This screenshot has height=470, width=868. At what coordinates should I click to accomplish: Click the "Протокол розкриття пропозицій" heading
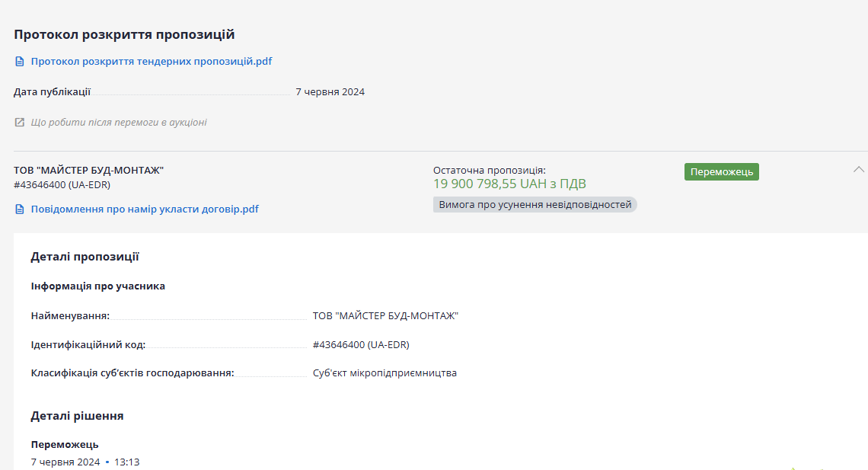coord(124,34)
